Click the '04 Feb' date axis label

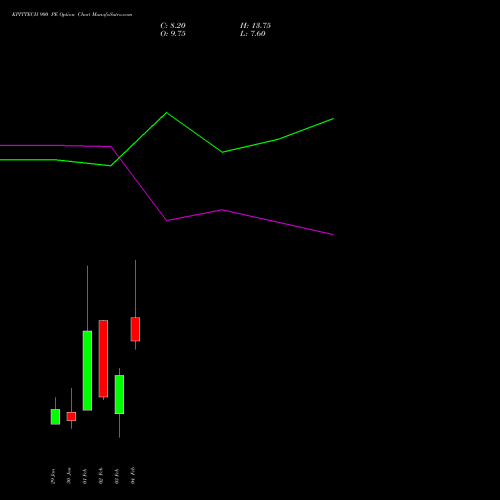[x=133, y=476]
